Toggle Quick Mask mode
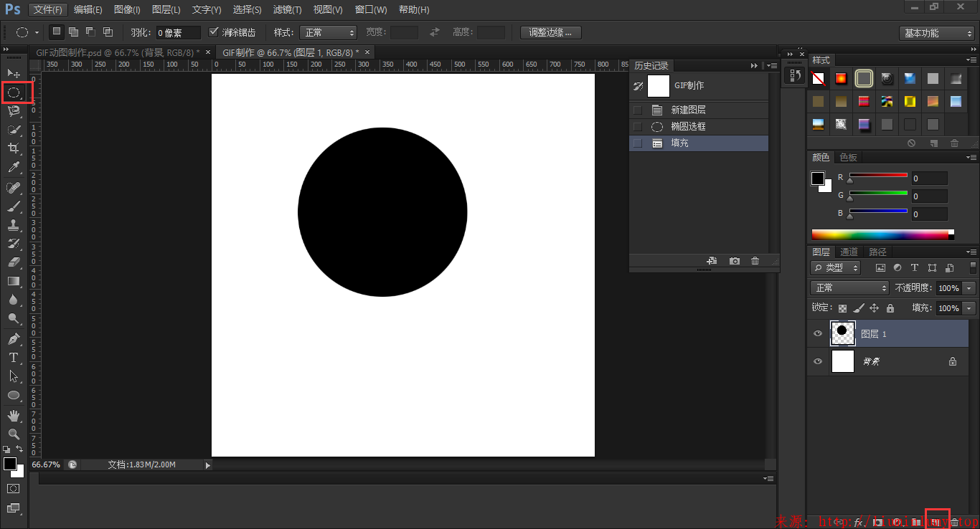Image resolution: width=980 pixels, height=529 pixels. (x=14, y=488)
